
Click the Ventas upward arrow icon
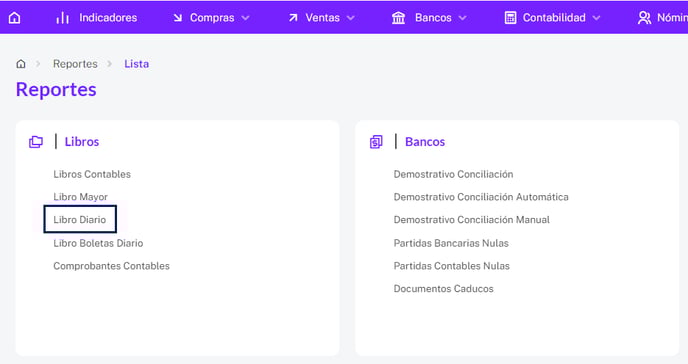click(293, 18)
